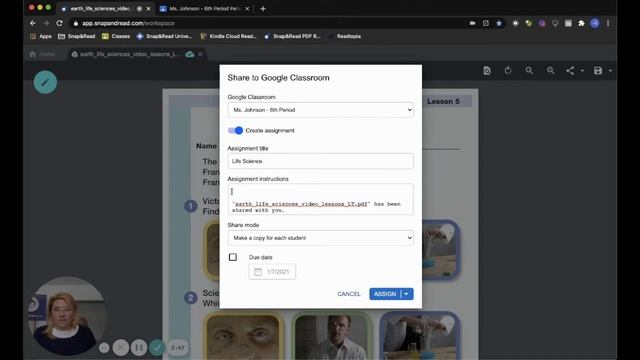This screenshot has width=640, height=360.
Task: Toggle the Create assignment switch
Action: pyautogui.click(x=236, y=130)
